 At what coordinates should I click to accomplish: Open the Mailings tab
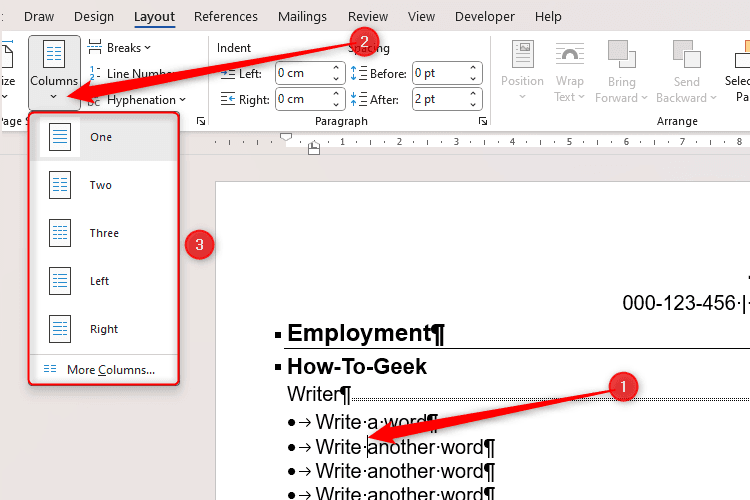click(x=304, y=17)
